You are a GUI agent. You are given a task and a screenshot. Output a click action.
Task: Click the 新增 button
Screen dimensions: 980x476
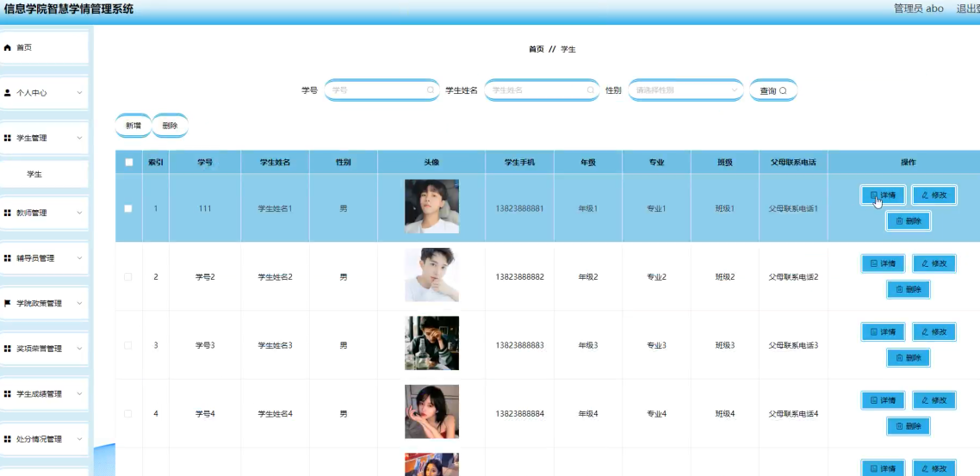133,126
